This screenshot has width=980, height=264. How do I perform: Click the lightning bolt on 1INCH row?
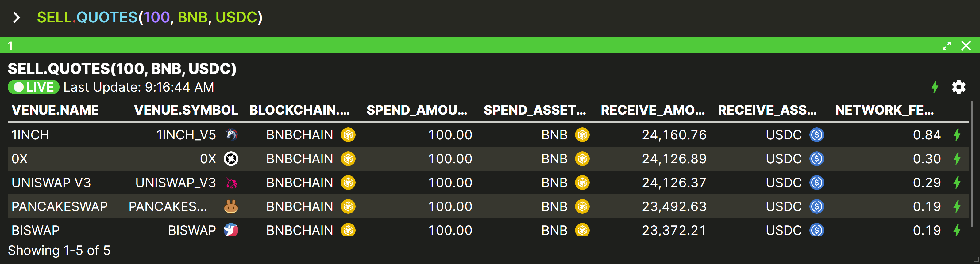(957, 135)
